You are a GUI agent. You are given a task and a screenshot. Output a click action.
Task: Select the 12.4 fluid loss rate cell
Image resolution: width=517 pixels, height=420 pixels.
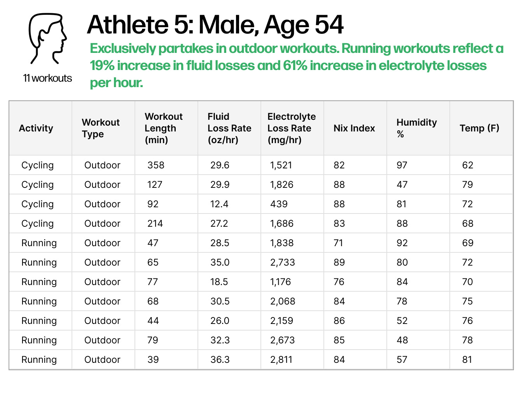point(219,204)
